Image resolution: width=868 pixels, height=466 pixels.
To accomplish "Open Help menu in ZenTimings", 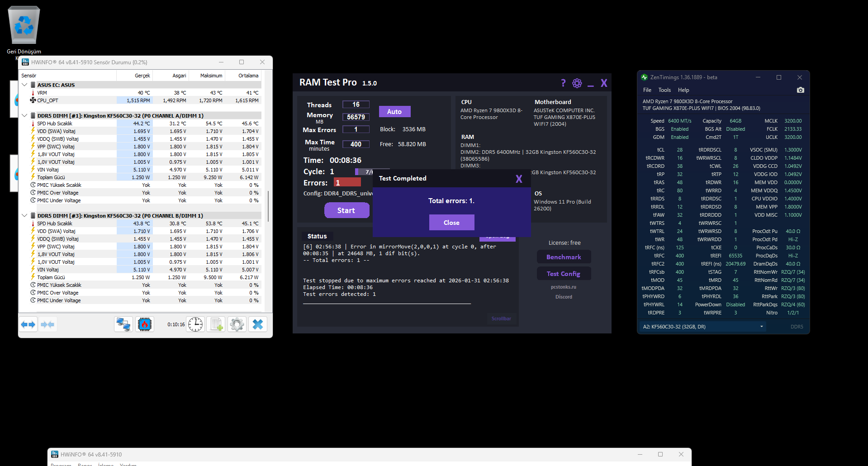I will point(683,90).
